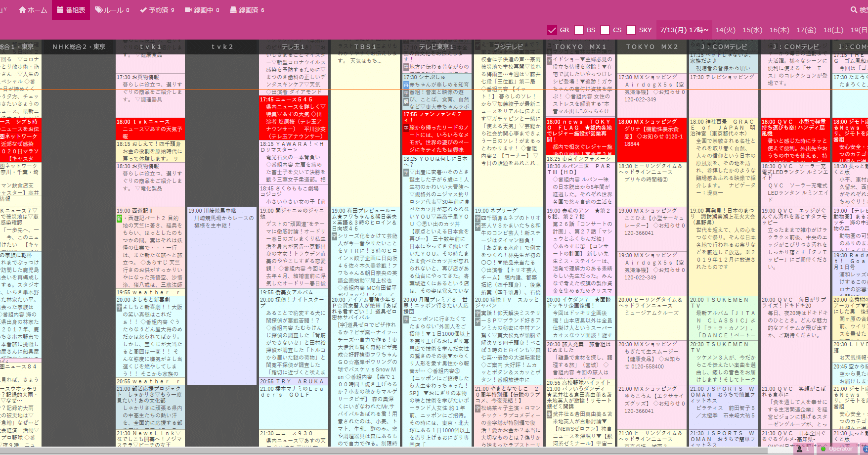Open the blue help icon at bottom right
The image size is (868, 455).
866,449
